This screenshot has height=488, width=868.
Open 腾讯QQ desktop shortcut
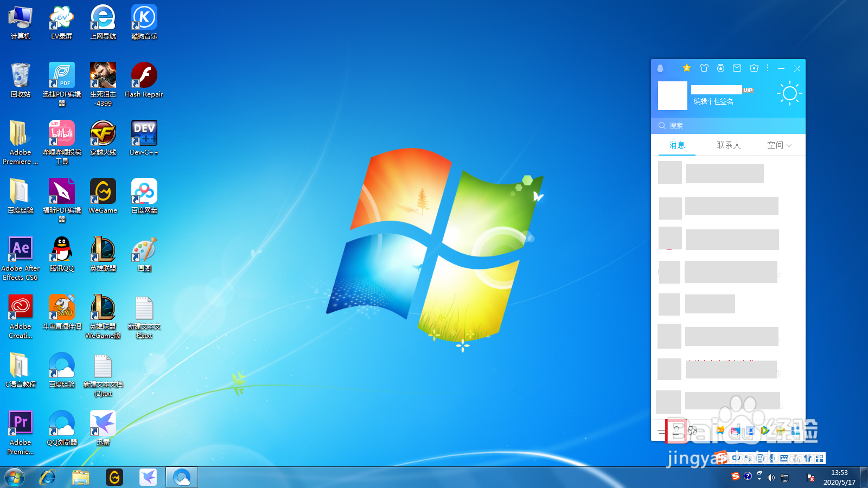62,254
